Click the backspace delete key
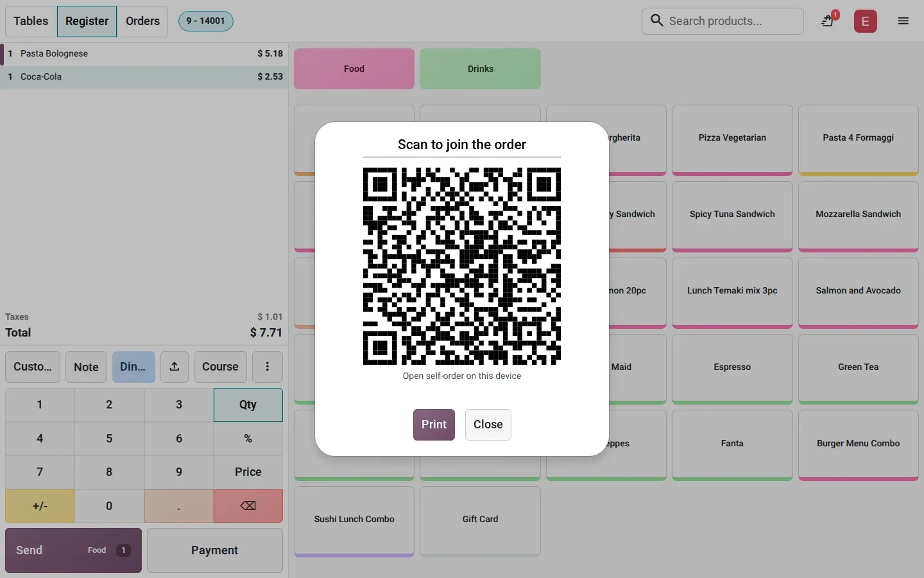 click(248, 506)
